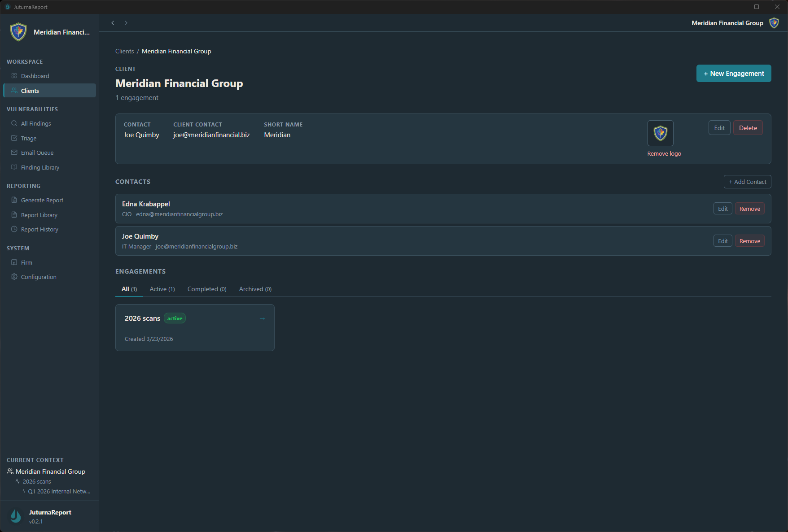Open the Report Library
Image resolution: width=788 pixels, height=532 pixels.
tap(39, 215)
